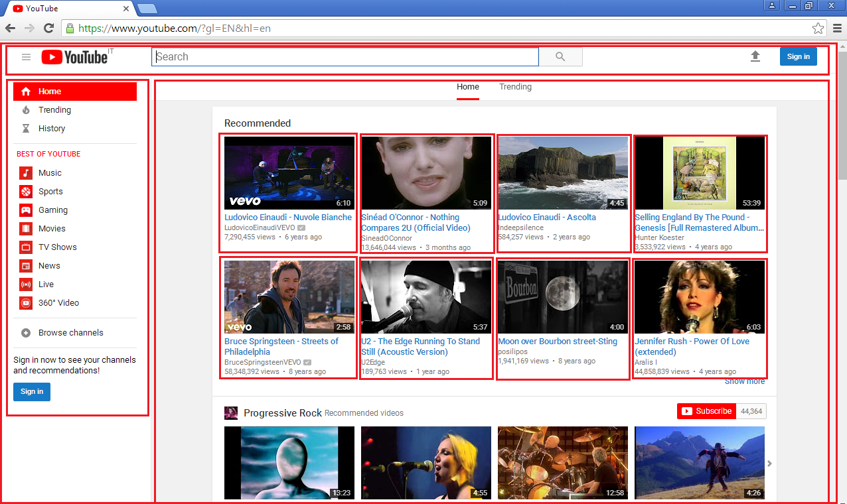Image resolution: width=847 pixels, height=504 pixels.
Task: Click the Progressive Rock channel avatar
Action: tap(231, 413)
